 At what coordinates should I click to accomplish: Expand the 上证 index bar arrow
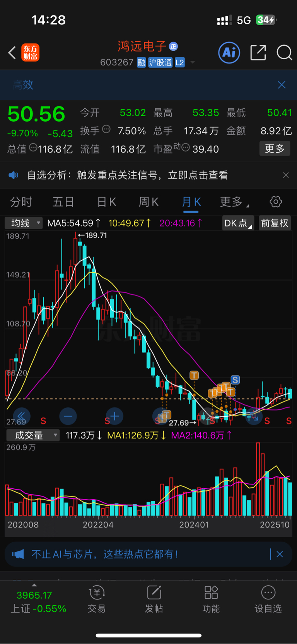coord(34,585)
